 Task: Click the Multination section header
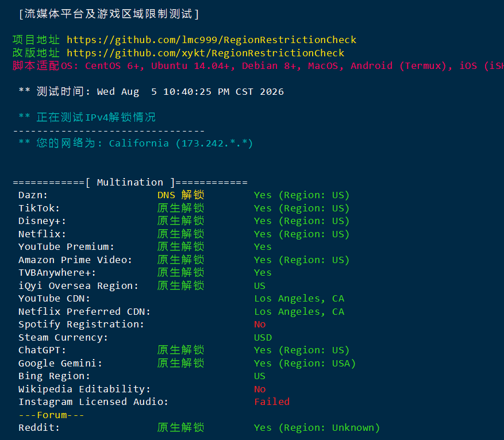coord(130,183)
